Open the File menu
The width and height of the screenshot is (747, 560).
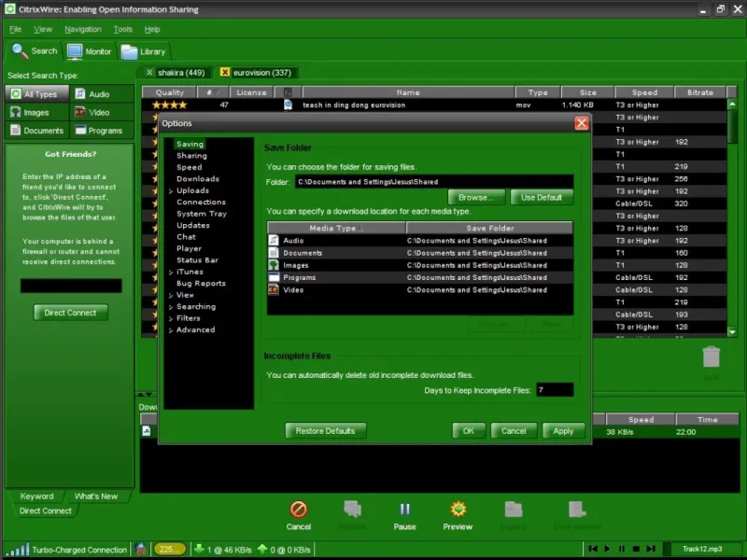point(15,30)
